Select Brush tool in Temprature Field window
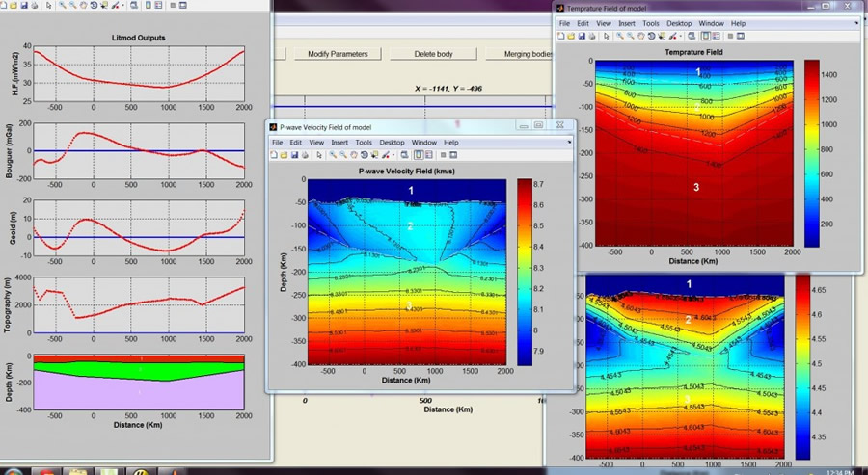 [672, 36]
